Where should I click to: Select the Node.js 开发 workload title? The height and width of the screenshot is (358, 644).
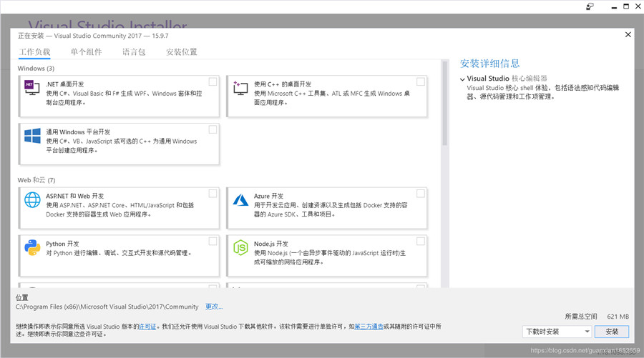271,244
